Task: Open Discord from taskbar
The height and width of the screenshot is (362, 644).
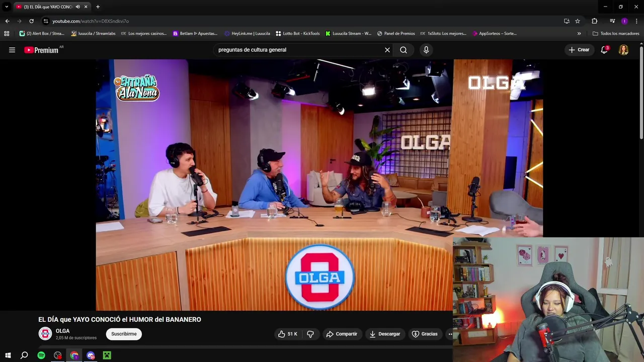Action: tap(91, 355)
